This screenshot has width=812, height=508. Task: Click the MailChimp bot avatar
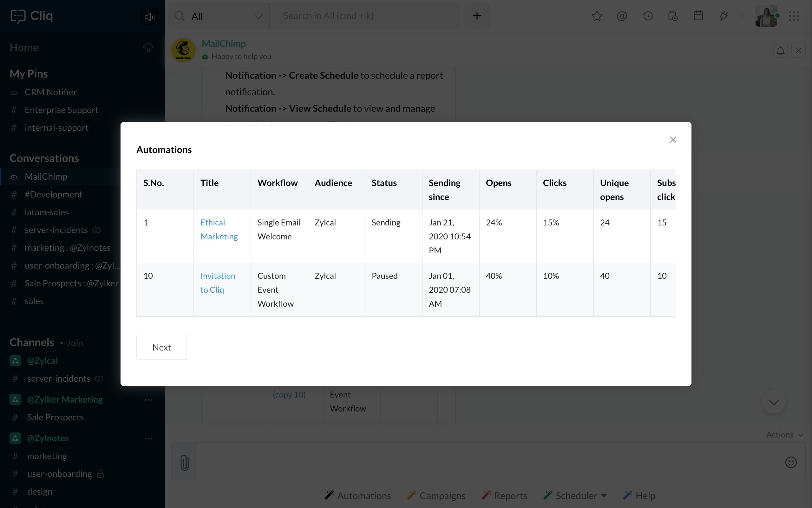click(x=183, y=50)
